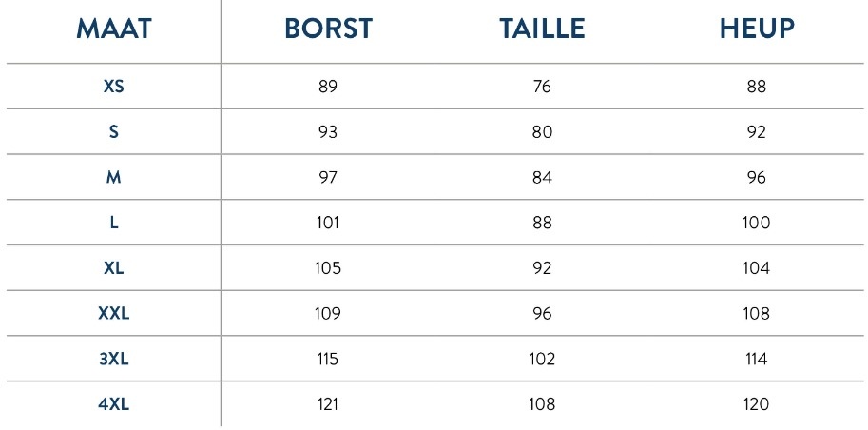This screenshot has width=868, height=430.
Task: Click the BORST value 89 for XS
Action: click(328, 87)
